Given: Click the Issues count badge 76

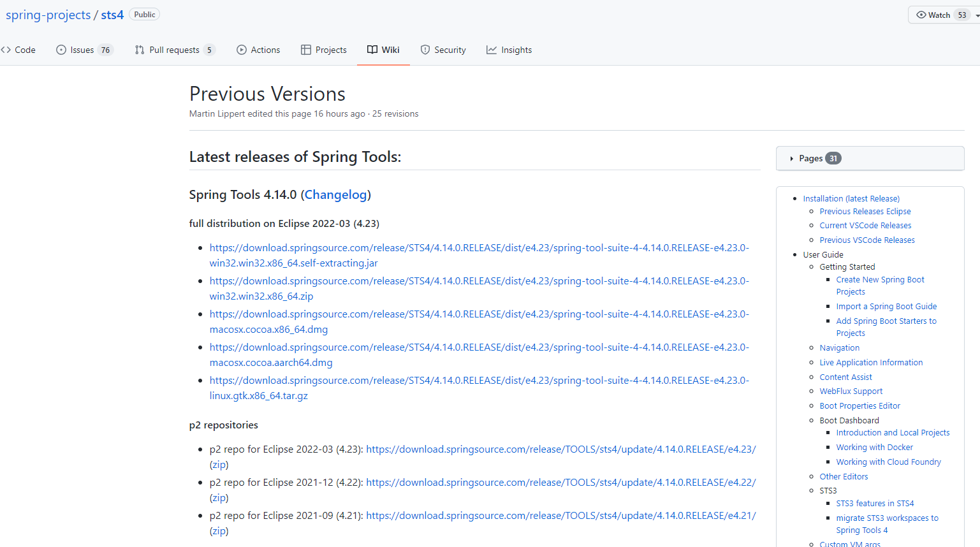Looking at the screenshot, I should pos(105,50).
